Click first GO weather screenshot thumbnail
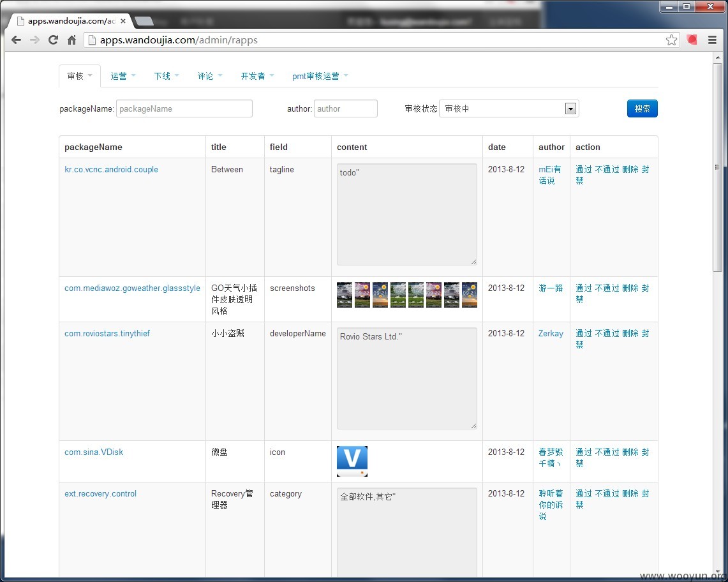 pyautogui.click(x=345, y=294)
